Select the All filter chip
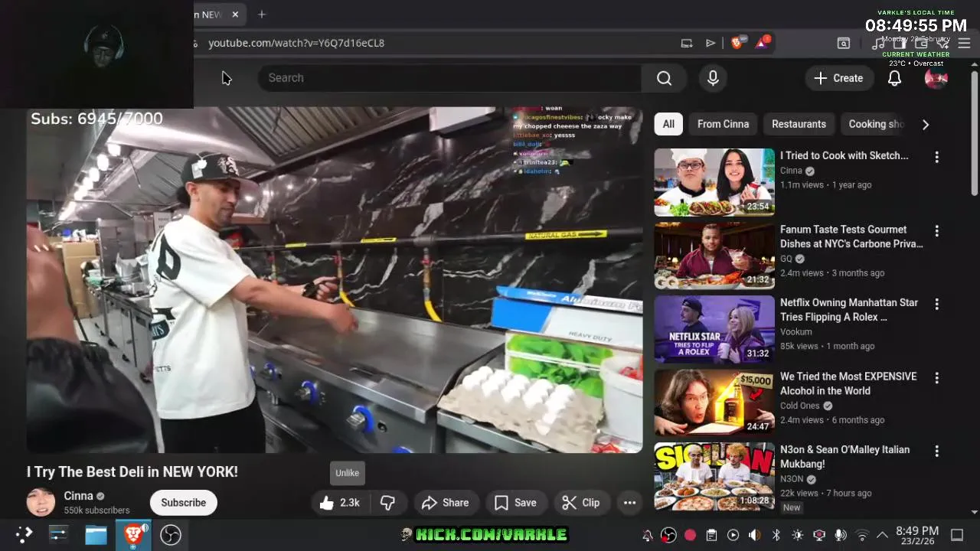 [x=668, y=124]
